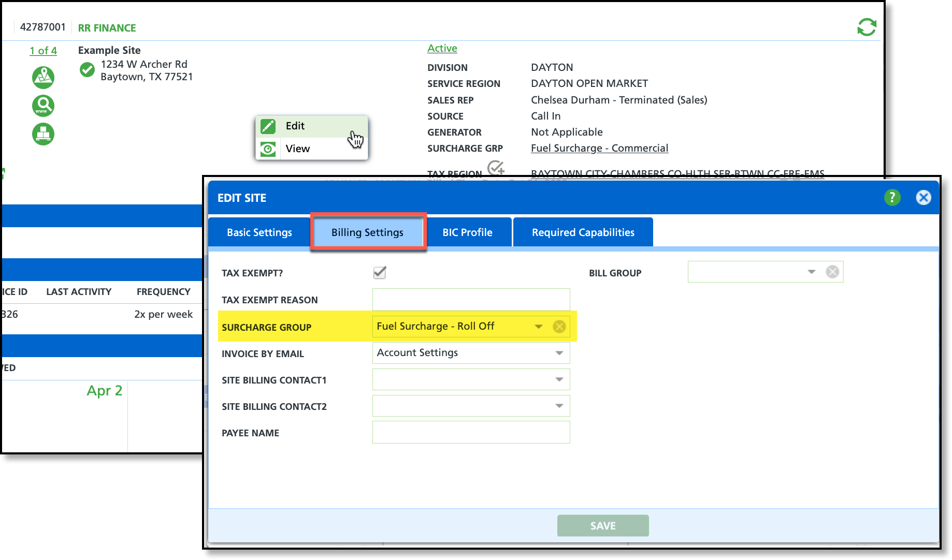Choose View from the context menu
Image resolution: width=952 pixels, height=560 pixels.
[x=312, y=149]
